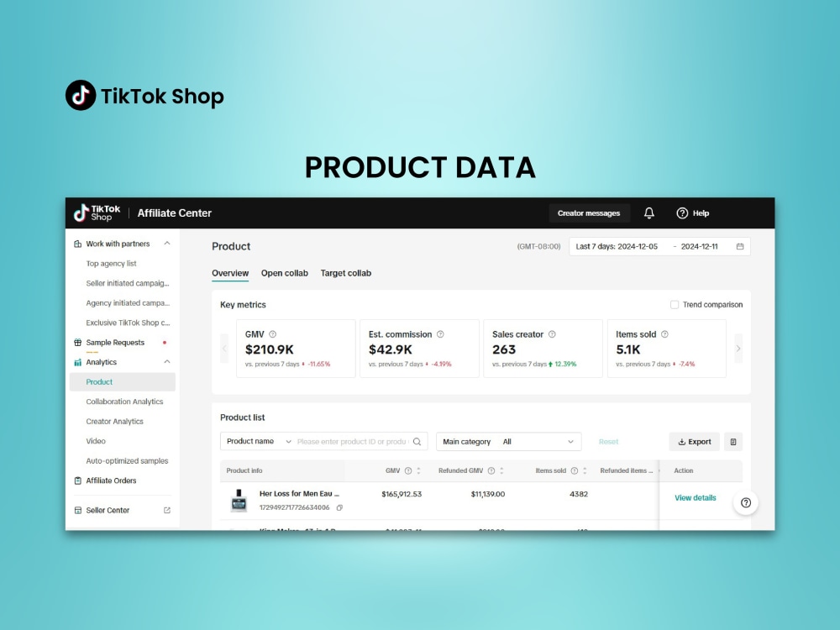Click the Her Loss for Men product thumbnail
The width and height of the screenshot is (840, 630).
[x=239, y=501]
